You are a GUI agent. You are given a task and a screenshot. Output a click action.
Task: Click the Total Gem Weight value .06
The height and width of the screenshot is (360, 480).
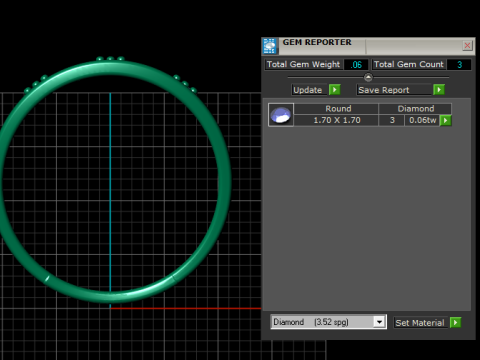click(356, 65)
